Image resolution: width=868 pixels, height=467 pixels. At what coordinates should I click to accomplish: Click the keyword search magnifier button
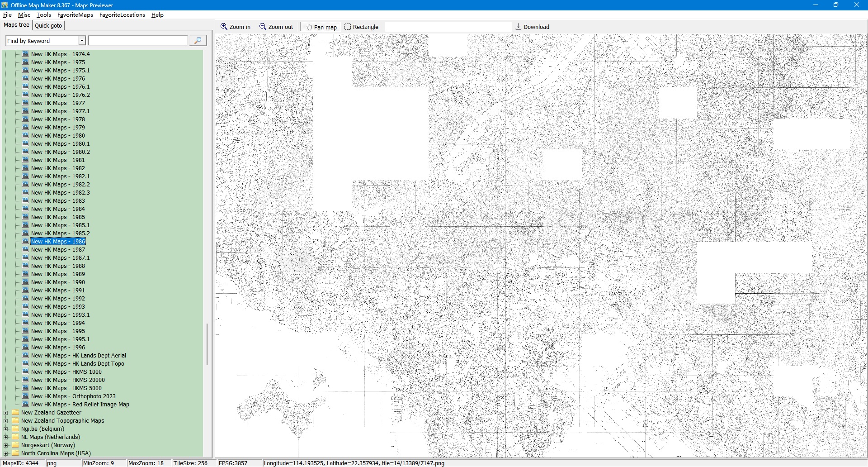click(x=198, y=41)
